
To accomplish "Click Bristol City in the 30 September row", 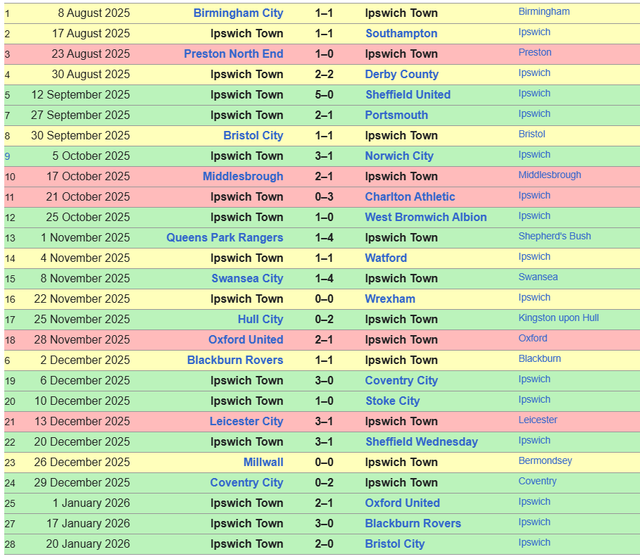I will pyautogui.click(x=253, y=135).
